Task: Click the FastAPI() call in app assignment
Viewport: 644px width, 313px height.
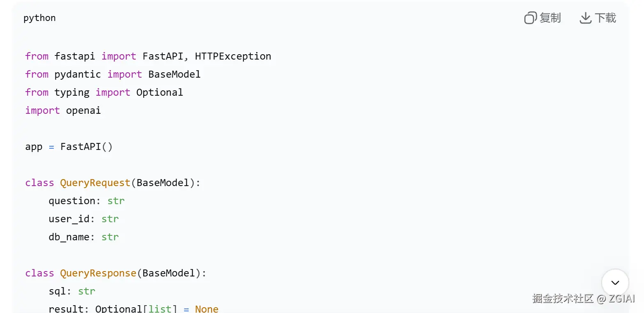Action: click(x=86, y=147)
